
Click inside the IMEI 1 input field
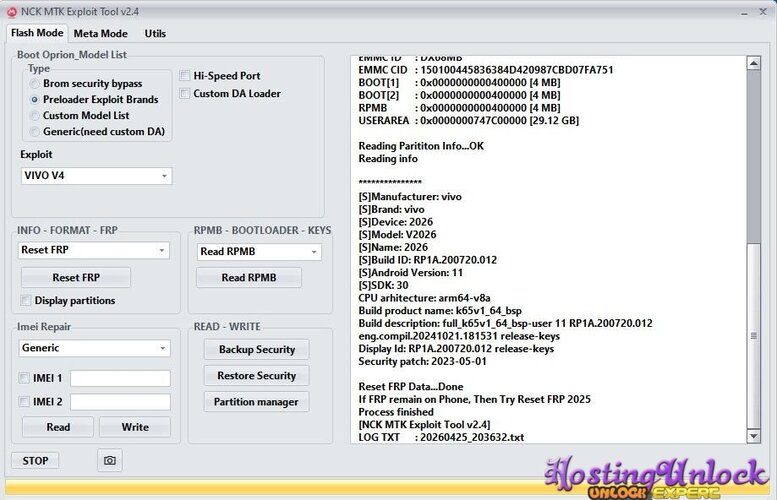pos(120,378)
